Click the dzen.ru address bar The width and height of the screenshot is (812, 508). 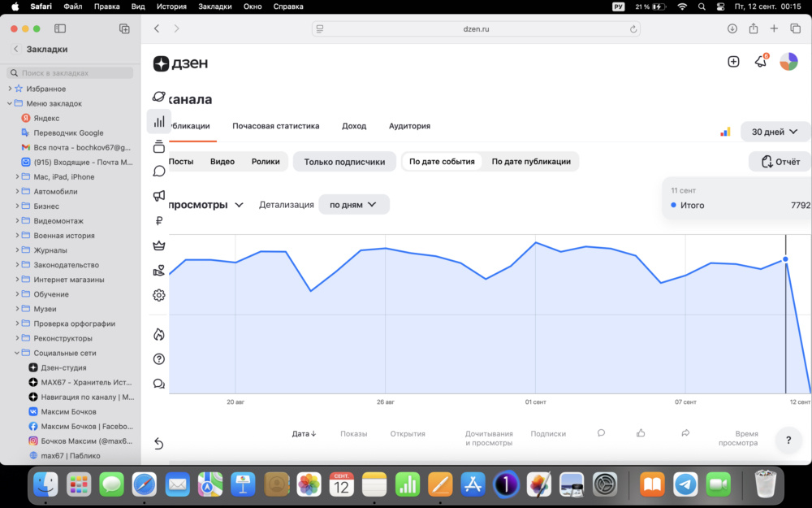point(476,29)
